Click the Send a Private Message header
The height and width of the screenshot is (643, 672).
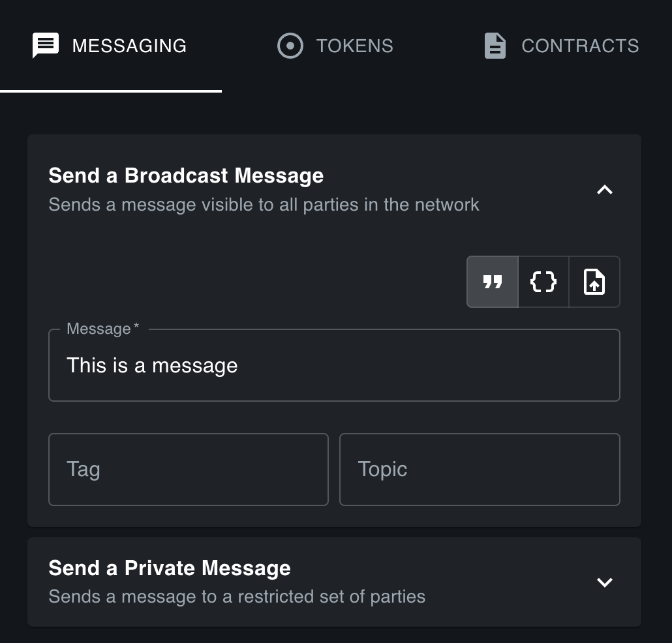pos(169,568)
